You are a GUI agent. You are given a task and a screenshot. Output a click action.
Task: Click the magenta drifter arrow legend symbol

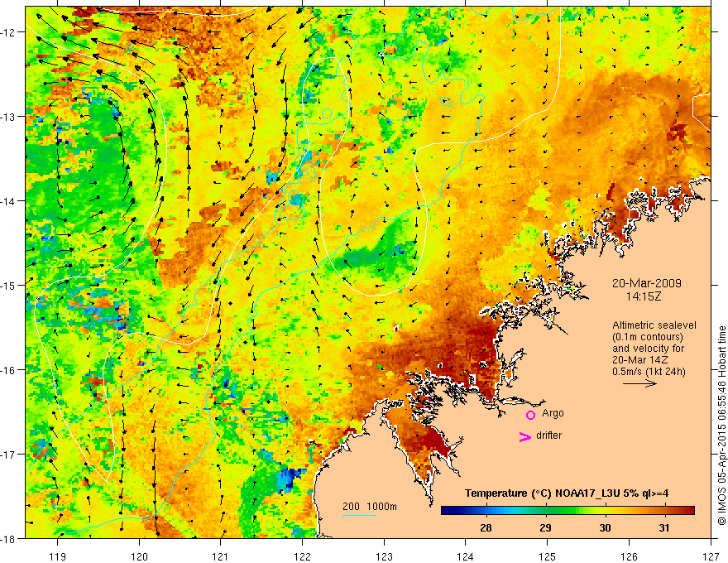[x=525, y=436]
